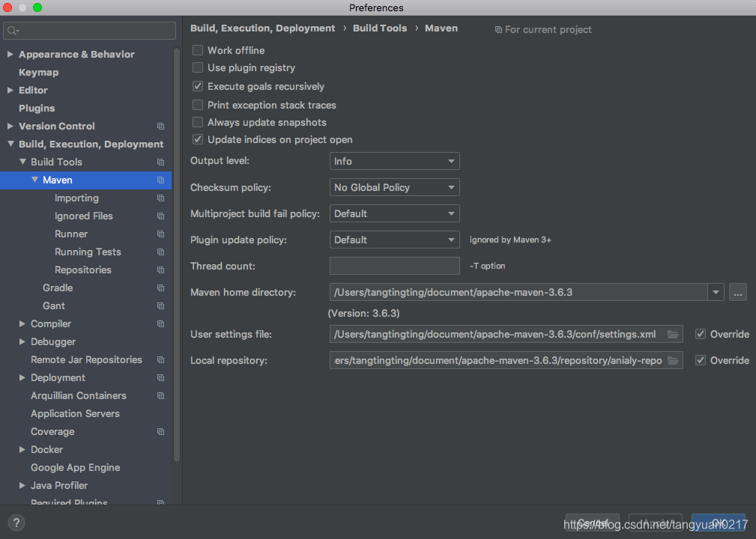Expand the Debugger arrow
This screenshot has height=539, width=756.
pyautogui.click(x=22, y=341)
